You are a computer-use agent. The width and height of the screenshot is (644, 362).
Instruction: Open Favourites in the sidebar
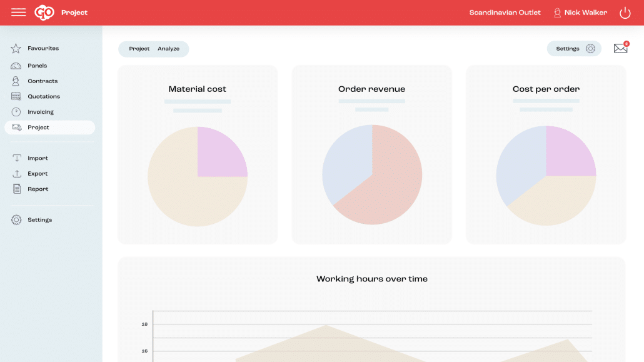point(43,49)
